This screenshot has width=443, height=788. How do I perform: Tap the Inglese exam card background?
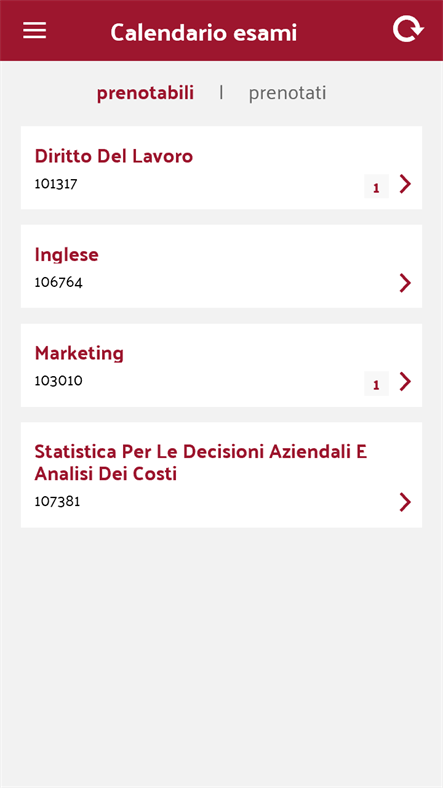tap(222, 266)
